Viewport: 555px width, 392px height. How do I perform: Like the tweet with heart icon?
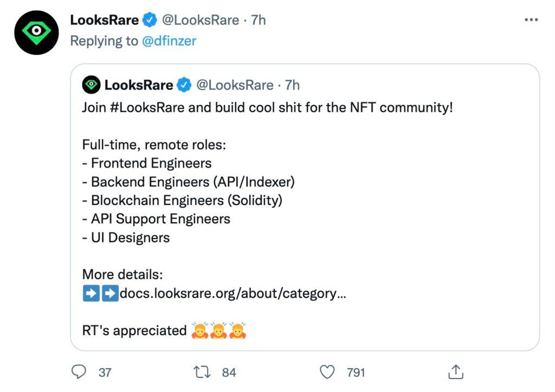click(327, 372)
